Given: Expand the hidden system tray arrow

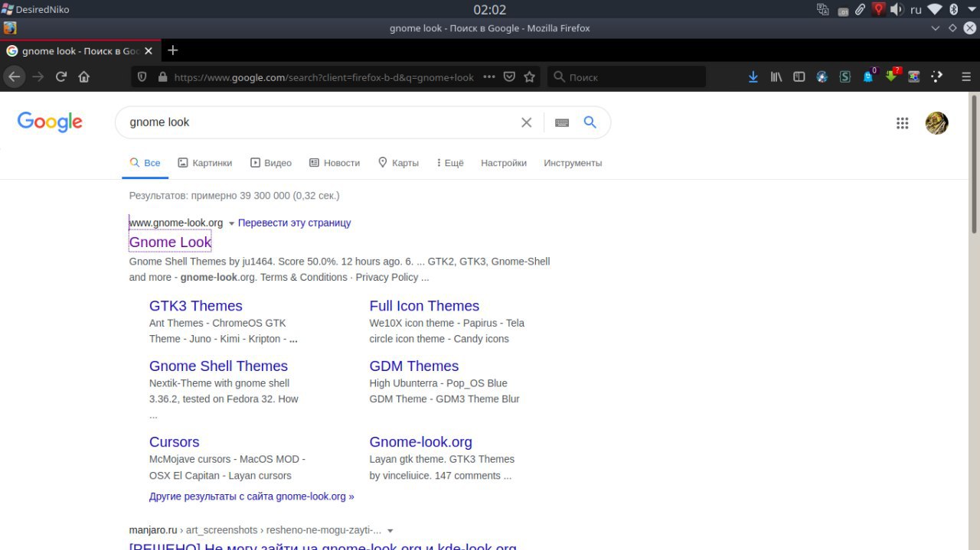Looking at the screenshot, I should 971,10.
